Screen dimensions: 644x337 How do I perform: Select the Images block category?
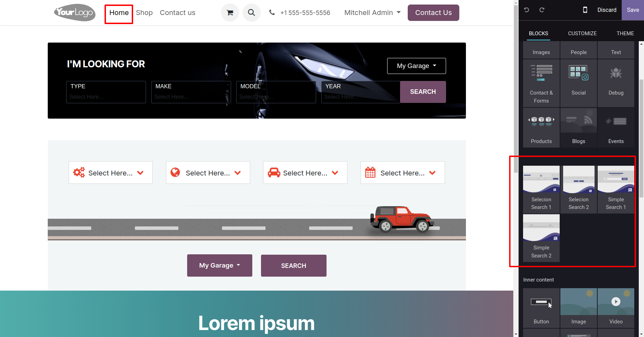click(x=541, y=51)
